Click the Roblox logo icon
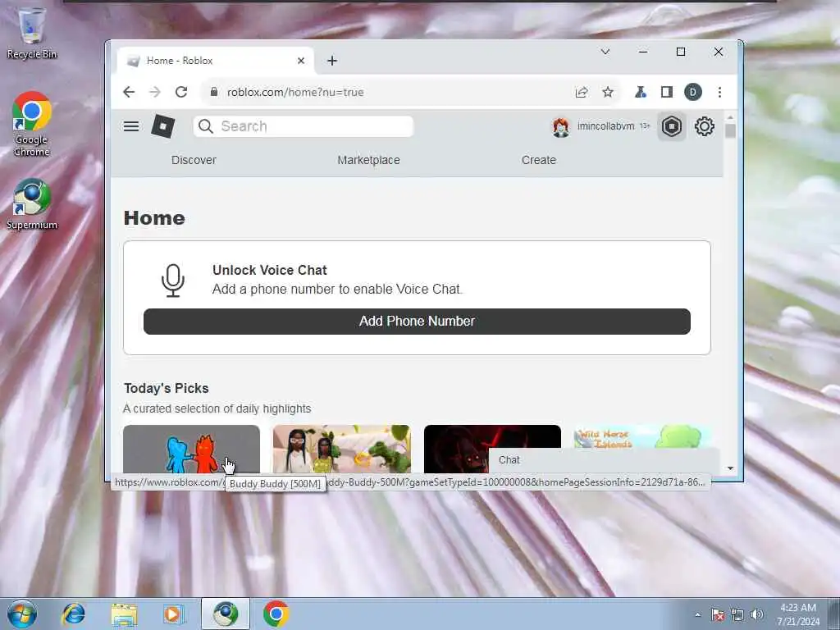Image resolution: width=840 pixels, height=630 pixels. 163,126
